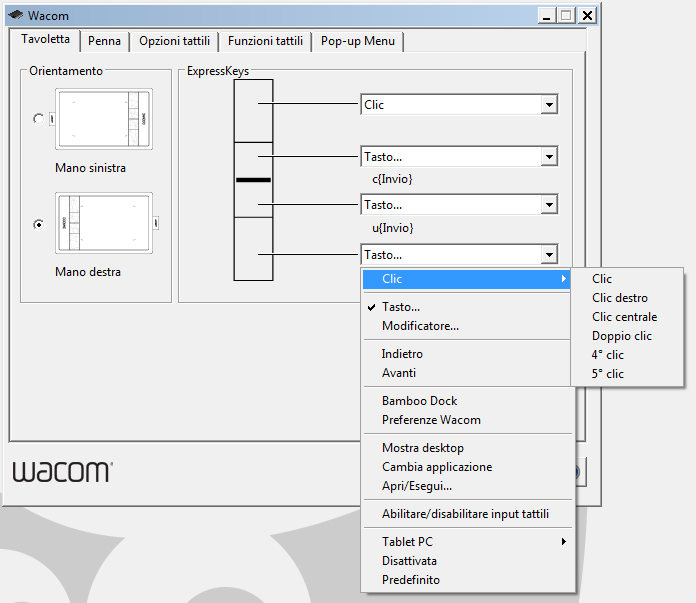Select the Mano sinistra radio button
Viewport: 696px width, 603px height.
click(x=39, y=119)
